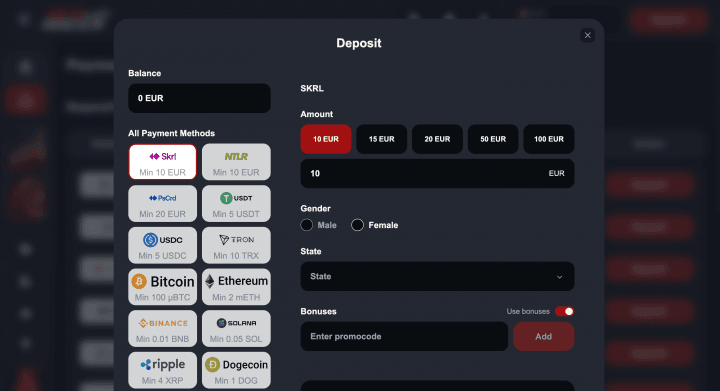Select the USDC payment tile

[163, 246]
